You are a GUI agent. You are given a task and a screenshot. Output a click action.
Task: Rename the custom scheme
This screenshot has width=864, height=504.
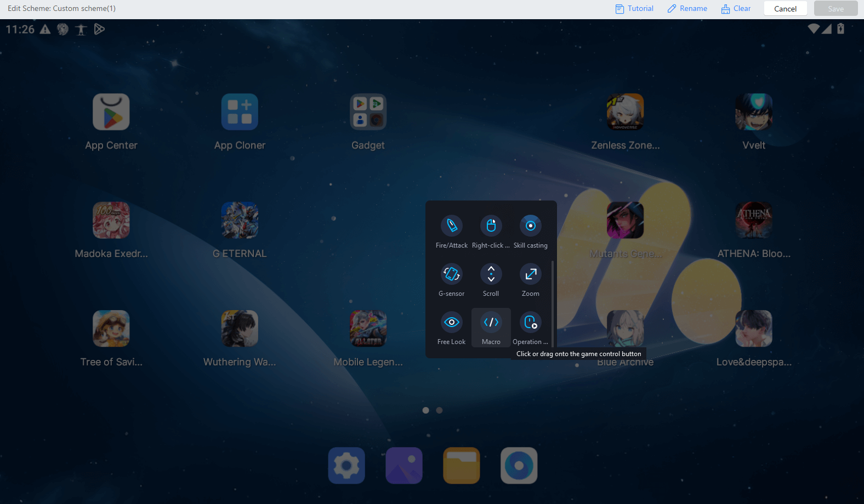pos(687,8)
